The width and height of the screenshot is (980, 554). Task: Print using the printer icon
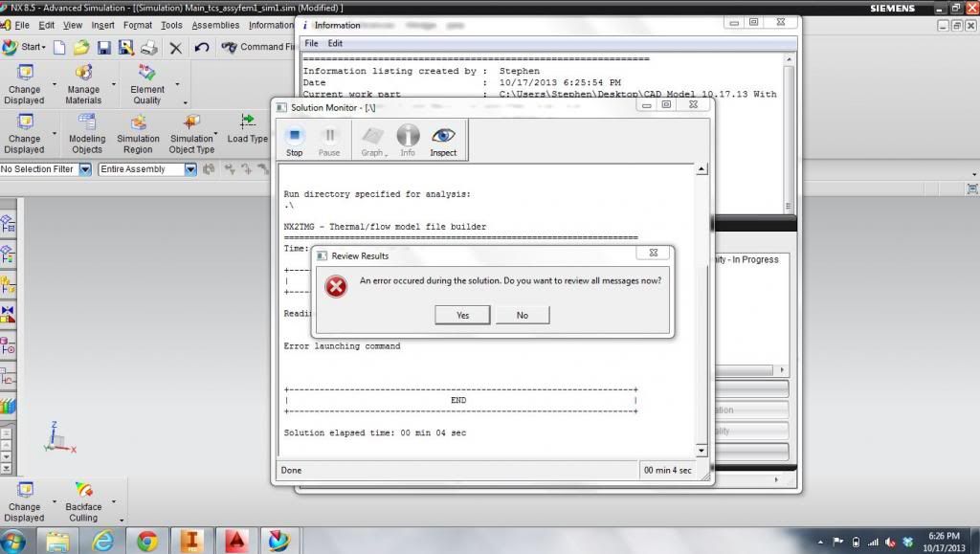click(148, 48)
